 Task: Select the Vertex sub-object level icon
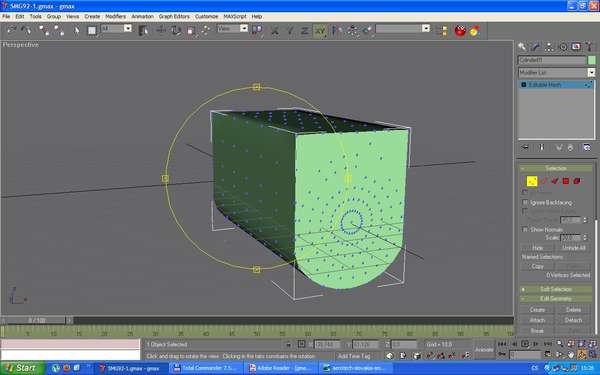coord(532,181)
